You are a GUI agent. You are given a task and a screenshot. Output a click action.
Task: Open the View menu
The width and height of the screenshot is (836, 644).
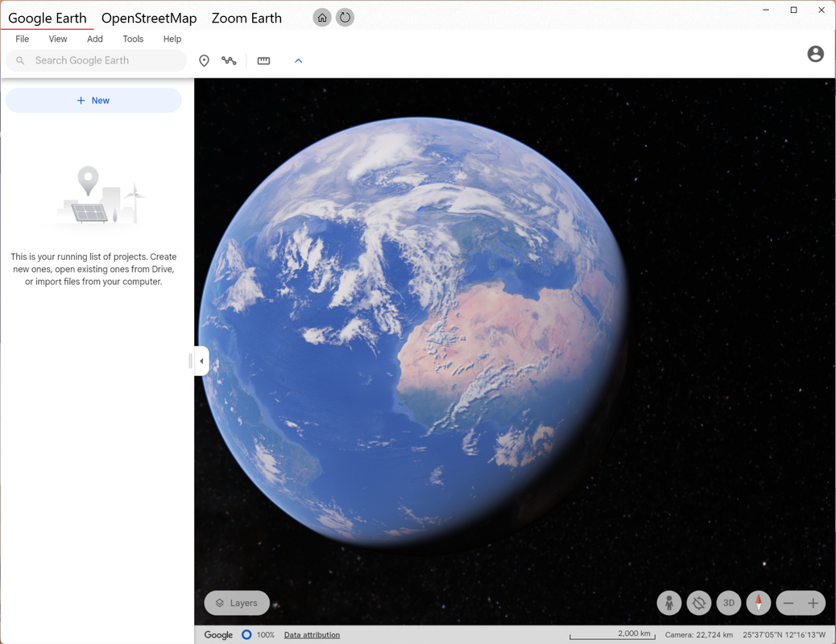point(58,39)
